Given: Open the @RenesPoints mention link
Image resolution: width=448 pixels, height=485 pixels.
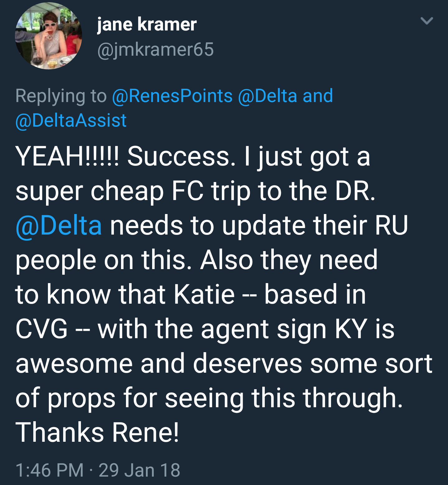Looking at the screenshot, I should [172, 96].
